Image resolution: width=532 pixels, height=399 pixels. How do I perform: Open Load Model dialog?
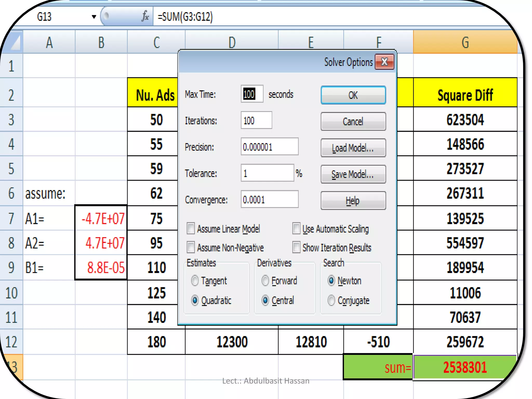pos(353,148)
